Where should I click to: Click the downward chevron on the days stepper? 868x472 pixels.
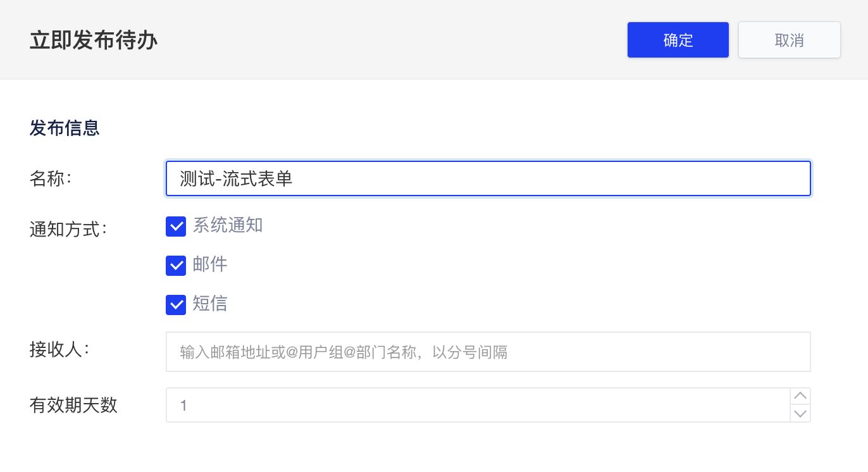tap(800, 414)
